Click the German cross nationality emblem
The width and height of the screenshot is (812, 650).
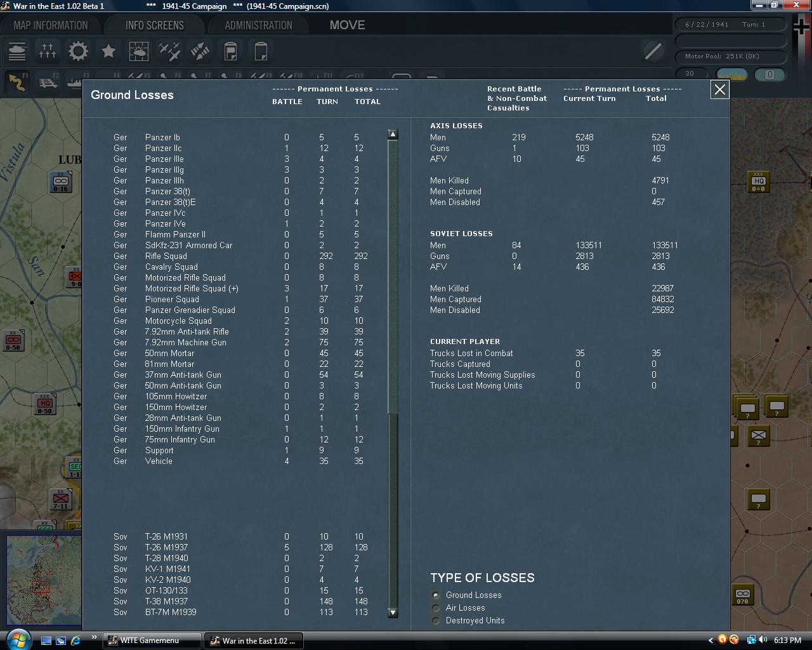801,27
